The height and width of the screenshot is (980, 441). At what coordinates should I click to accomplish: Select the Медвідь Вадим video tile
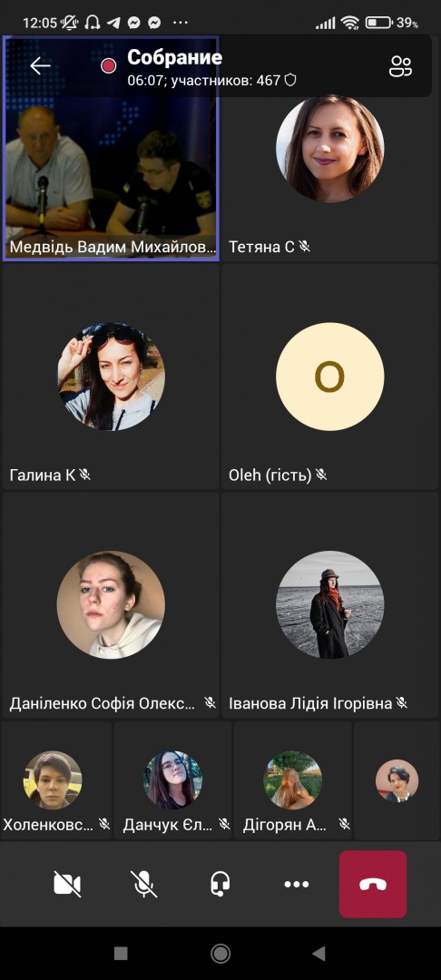pos(111,148)
